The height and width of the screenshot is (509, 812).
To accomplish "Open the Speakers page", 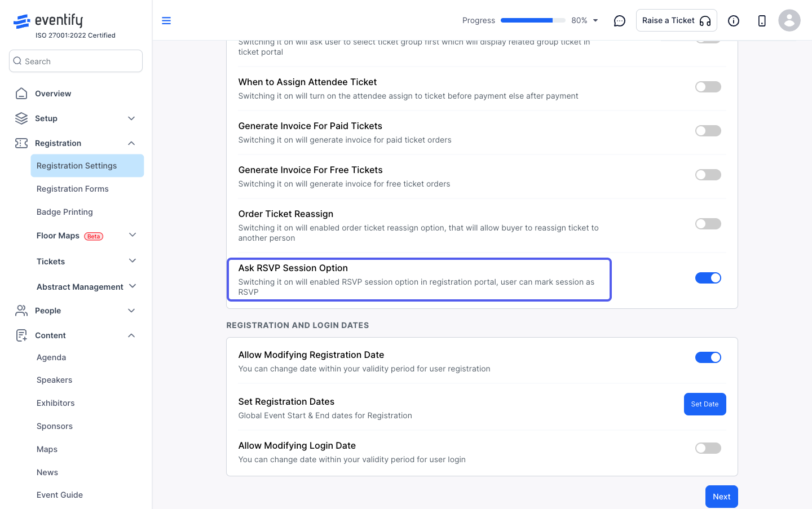I will pos(55,380).
